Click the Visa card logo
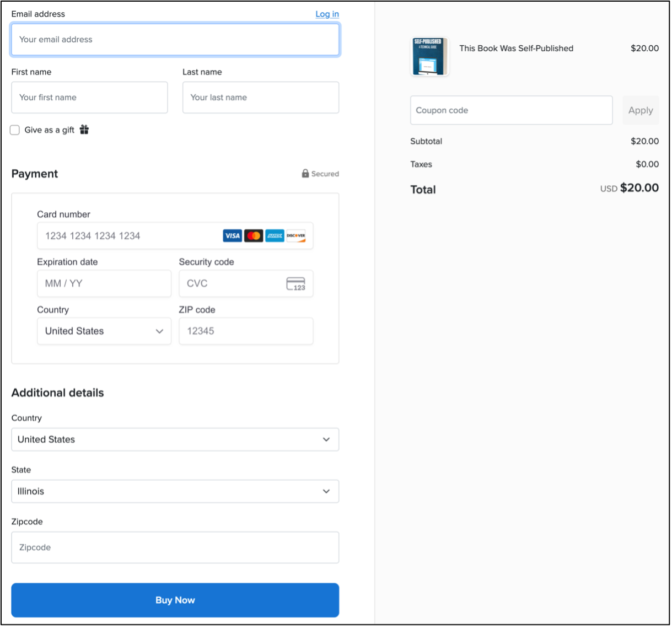 (x=233, y=236)
